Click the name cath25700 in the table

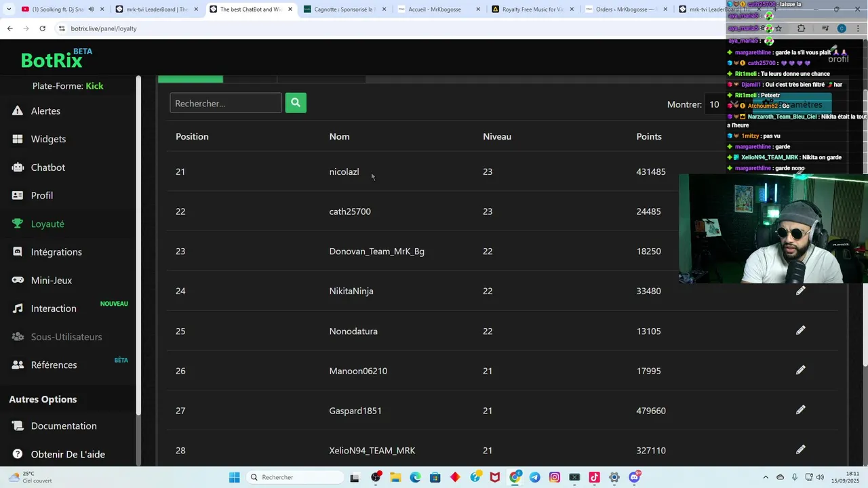(x=350, y=211)
